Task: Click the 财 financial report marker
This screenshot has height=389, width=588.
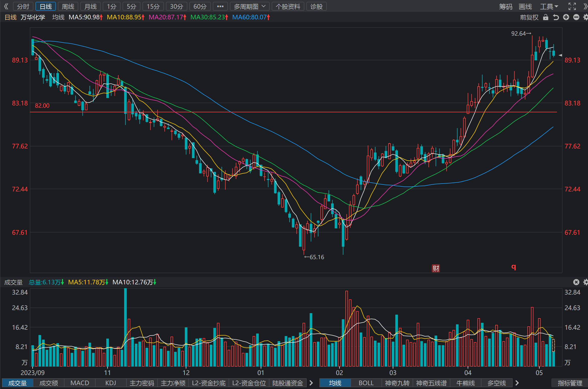Action: pyautogui.click(x=436, y=268)
